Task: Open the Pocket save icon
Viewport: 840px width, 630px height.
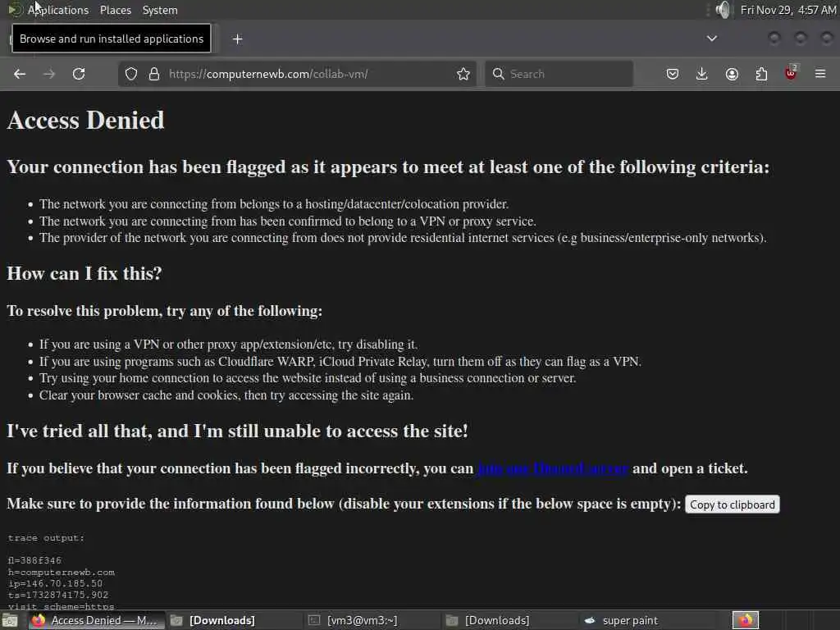Action: pos(673,74)
